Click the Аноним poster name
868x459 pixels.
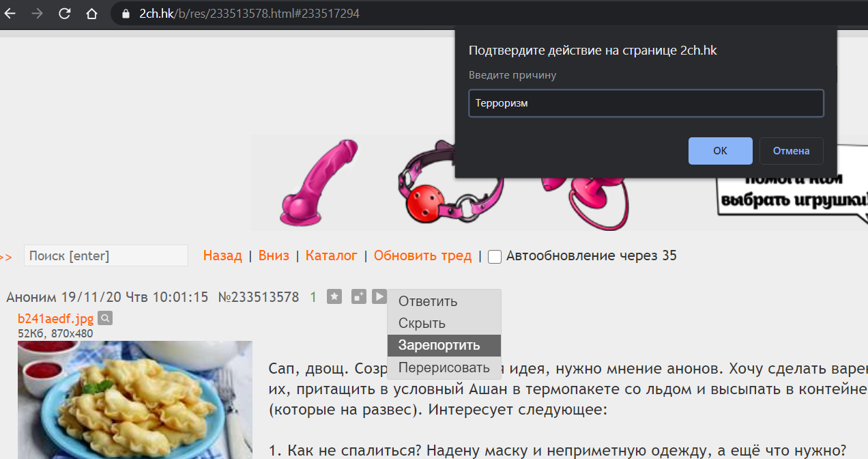pos(31,297)
